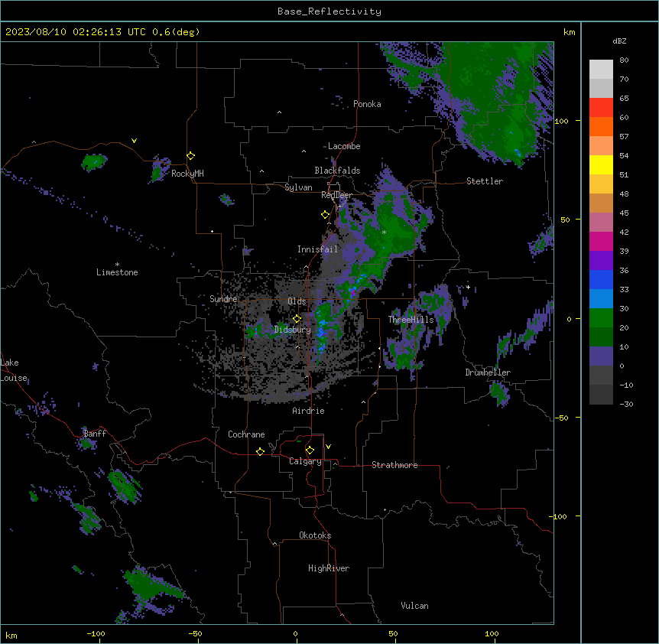
Task: Pick the royal blue 33-36 dBZ legend band
Action: point(601,279)
